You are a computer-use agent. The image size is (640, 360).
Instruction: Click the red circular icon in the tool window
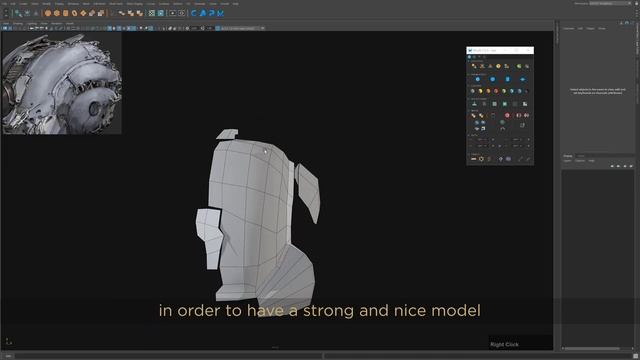pos(507,116)
